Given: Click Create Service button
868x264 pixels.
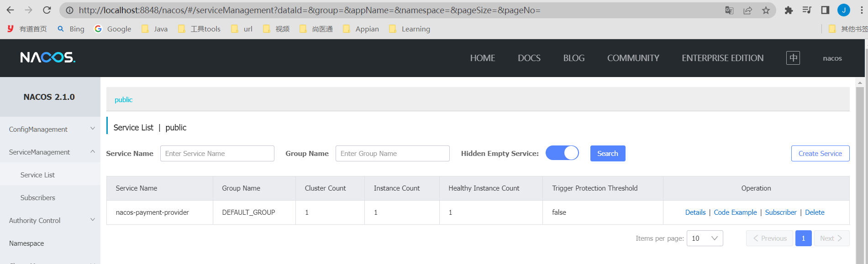Looking at the screenshot, I should [x=820, y=153].
